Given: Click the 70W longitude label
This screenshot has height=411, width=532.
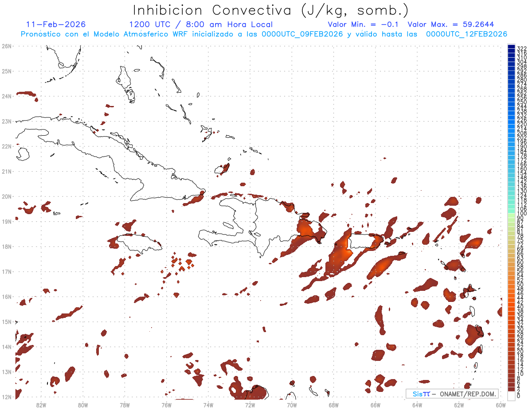Looking at the screenshot, I should point(292,405).
